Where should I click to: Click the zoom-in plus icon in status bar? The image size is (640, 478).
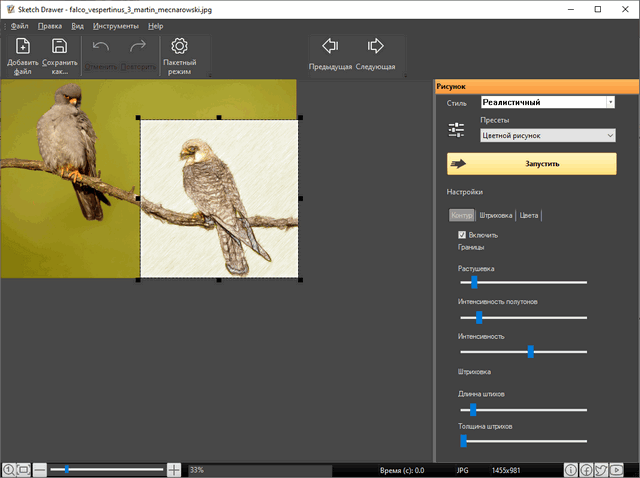coord(174,469)
